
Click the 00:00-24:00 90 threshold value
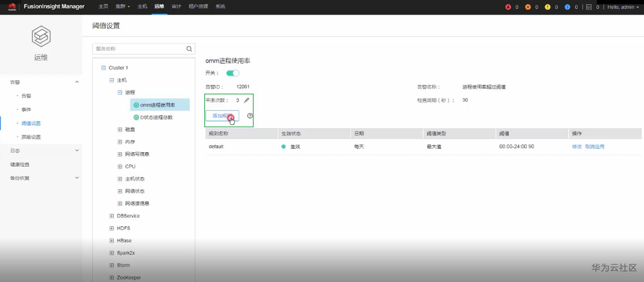click(x=517, y=147)
